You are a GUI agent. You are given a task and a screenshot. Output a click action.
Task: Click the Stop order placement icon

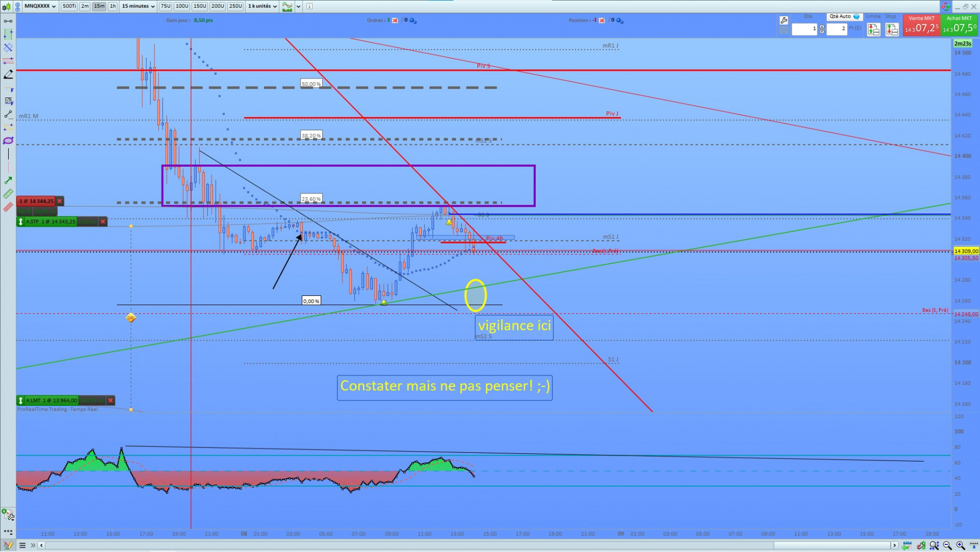click(x=891, y=29)
